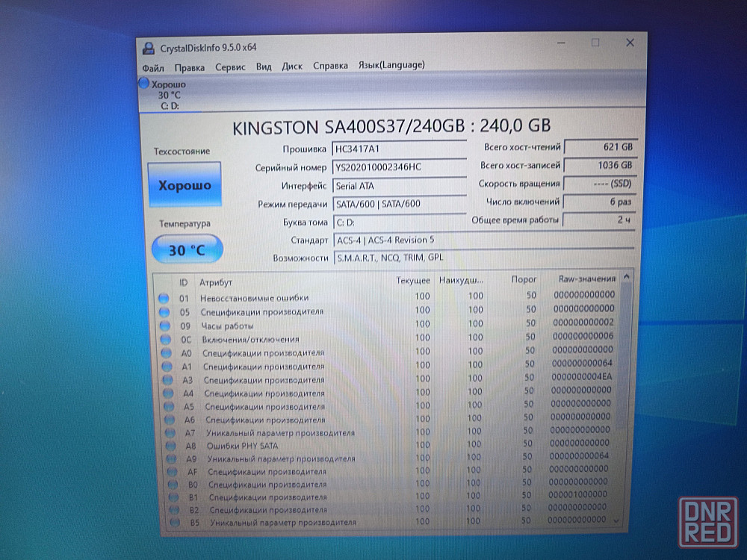Click the status circle beside ID A6

tap(170, 420)
